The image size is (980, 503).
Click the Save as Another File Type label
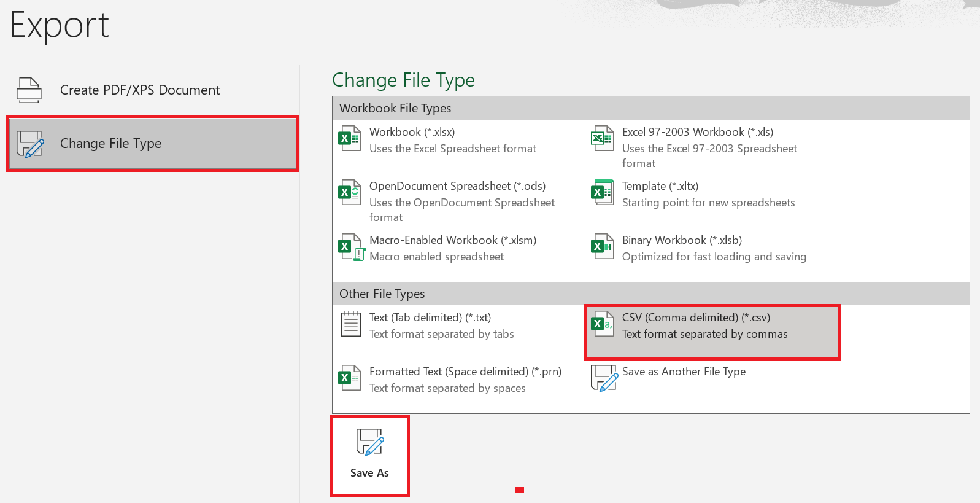click(x=684, y=372)
